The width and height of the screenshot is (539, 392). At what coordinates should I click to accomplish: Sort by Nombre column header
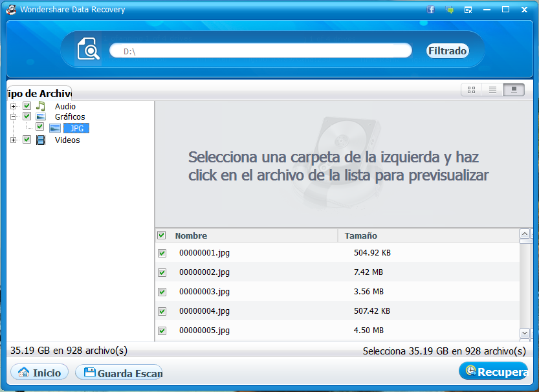pos(191,235)
